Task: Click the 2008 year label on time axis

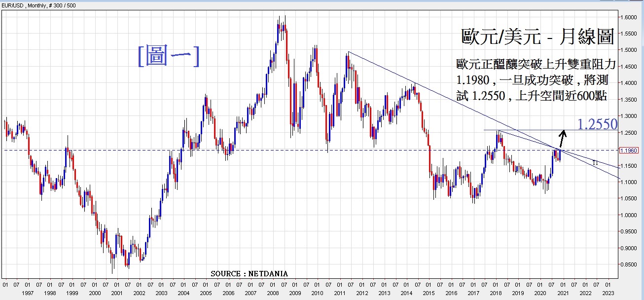Action: [273, 293]
